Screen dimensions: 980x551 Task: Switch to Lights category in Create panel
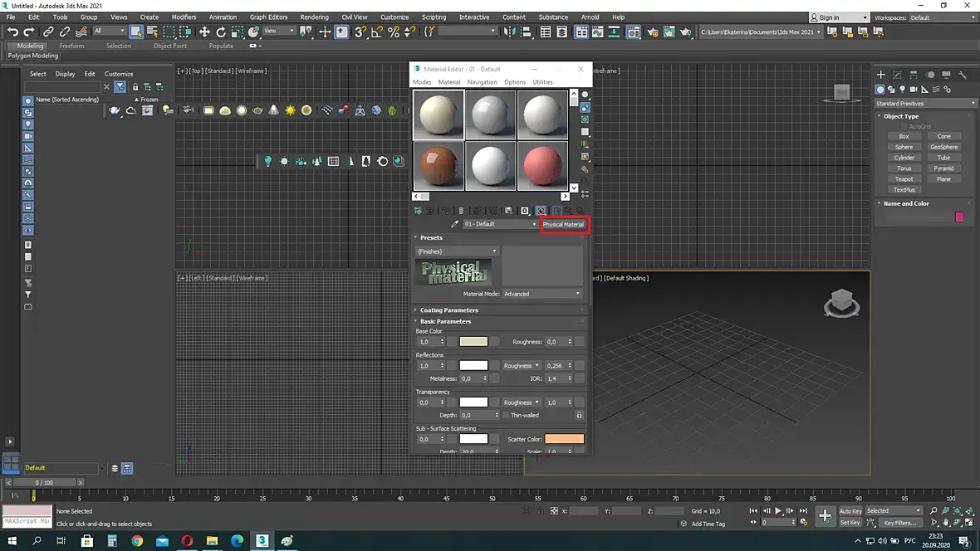click(x=902, y=90)
